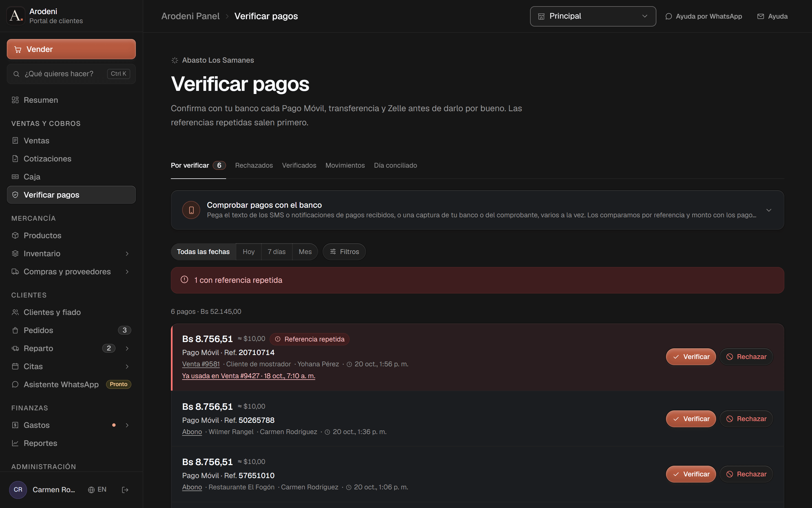This screenshot has height=508, width=812.
Task: Open the Venta #9581 link
Action: point(201,364)
